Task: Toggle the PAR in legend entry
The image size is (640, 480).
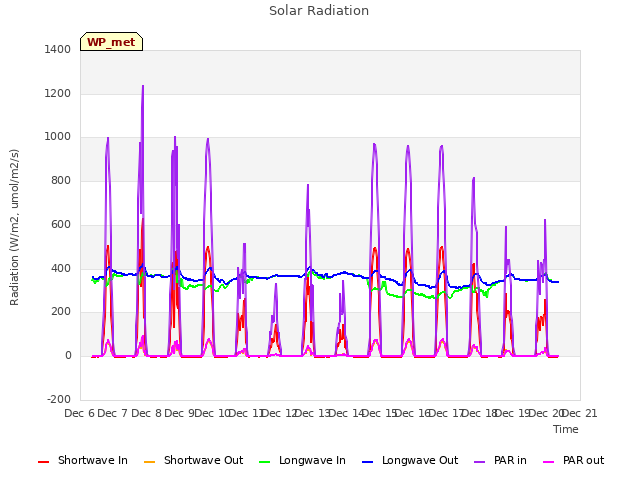Action: click(500, 460)
